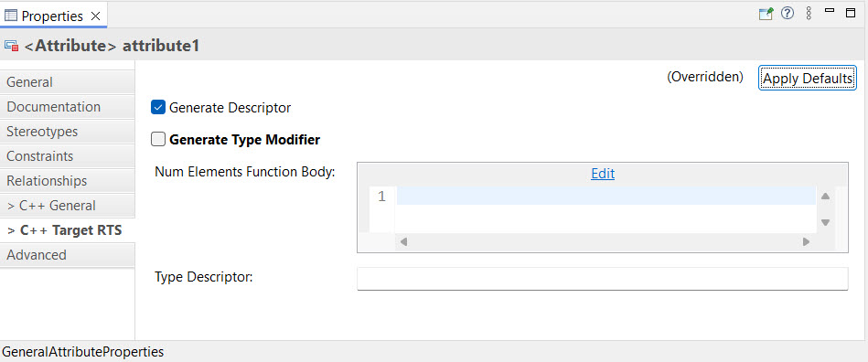Image resolution: width=868 pixels, height=362 pixels.
Task: Open the Edit link for function body
Action: click(603, 174)
